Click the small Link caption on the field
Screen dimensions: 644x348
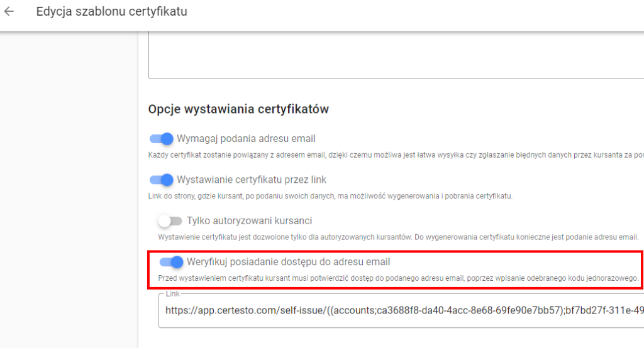[x=172, y=294]
